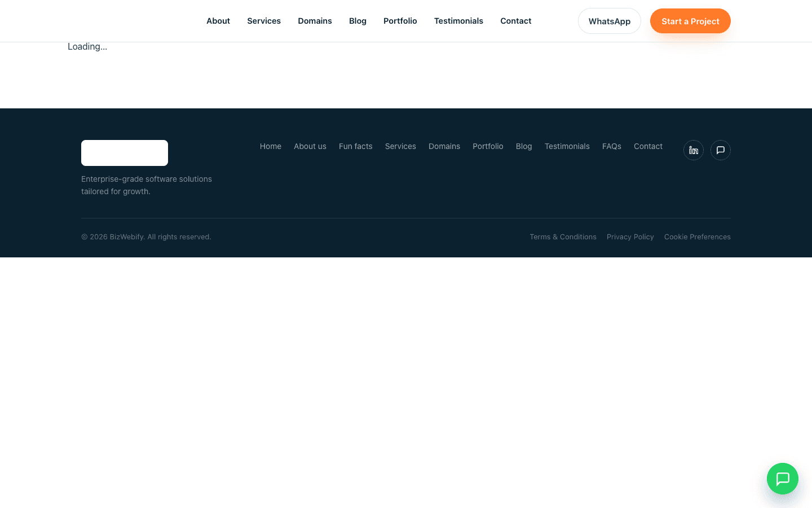Go to Testimonials in the header menu
The height and width of the screenshot is (508, 812).
458,21
